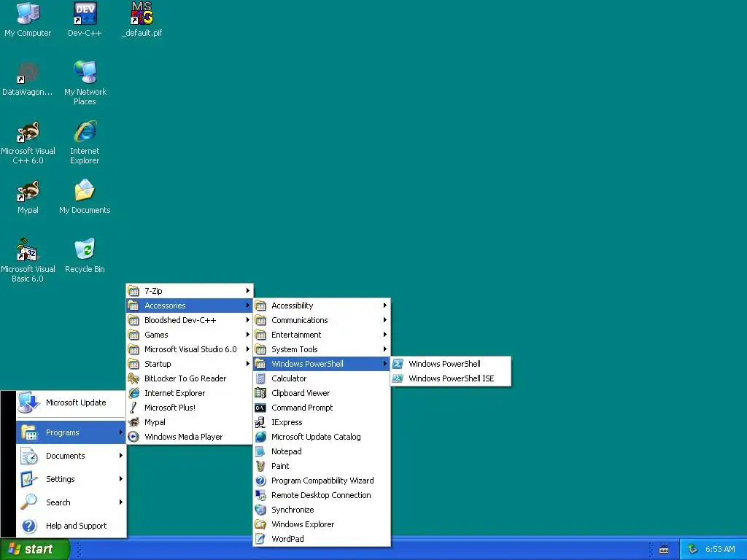Click the Program Compatibility Wizard icon

(x=260, y=481)
